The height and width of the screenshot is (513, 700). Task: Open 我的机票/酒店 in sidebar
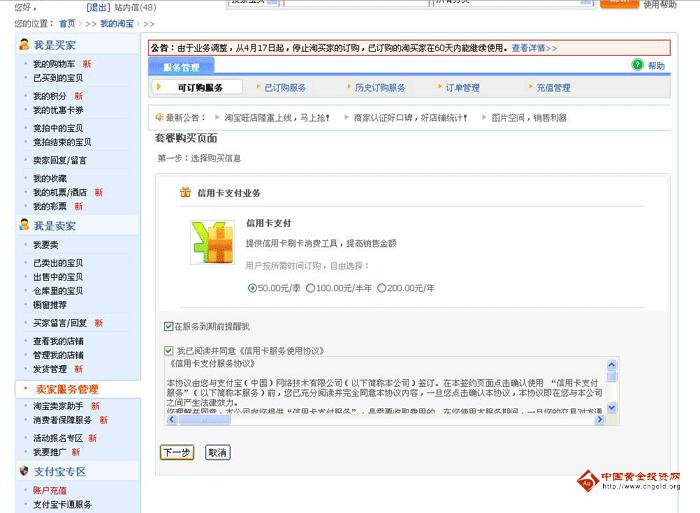60,192
